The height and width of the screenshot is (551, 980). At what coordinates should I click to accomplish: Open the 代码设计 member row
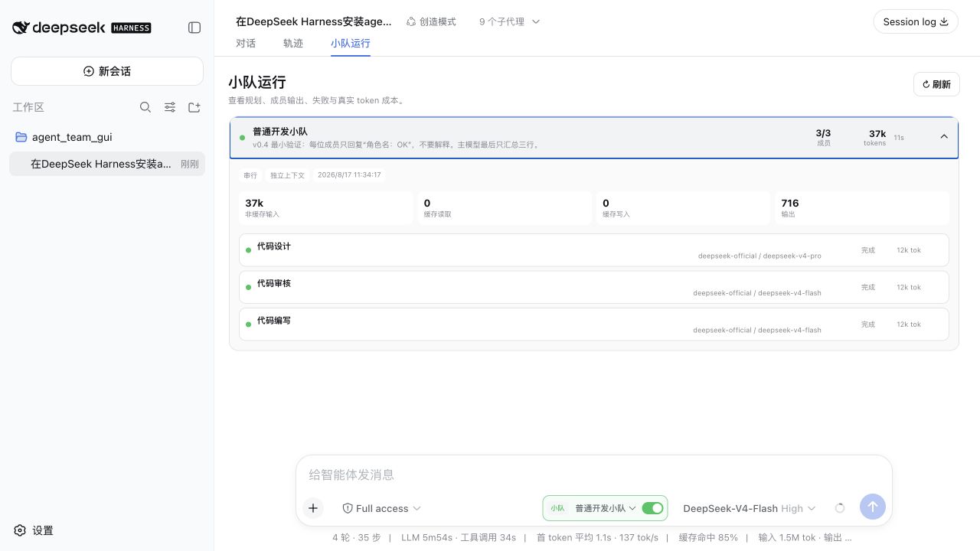point(594,250)
